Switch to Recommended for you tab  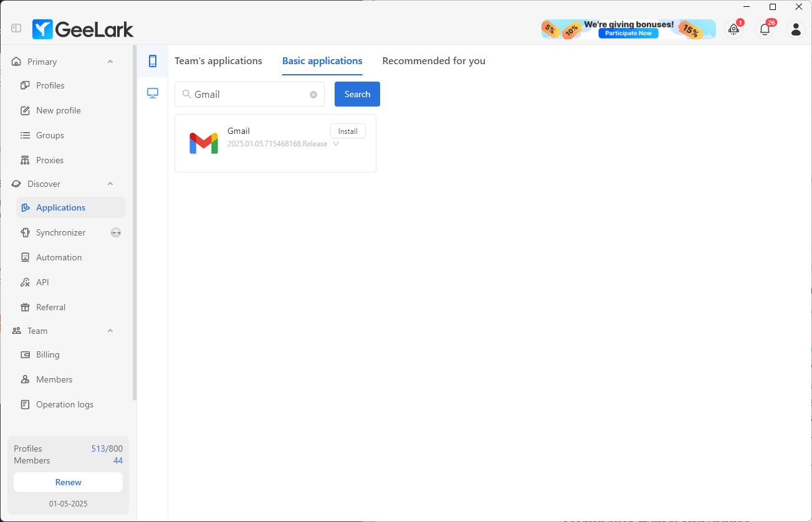(434, 61)
